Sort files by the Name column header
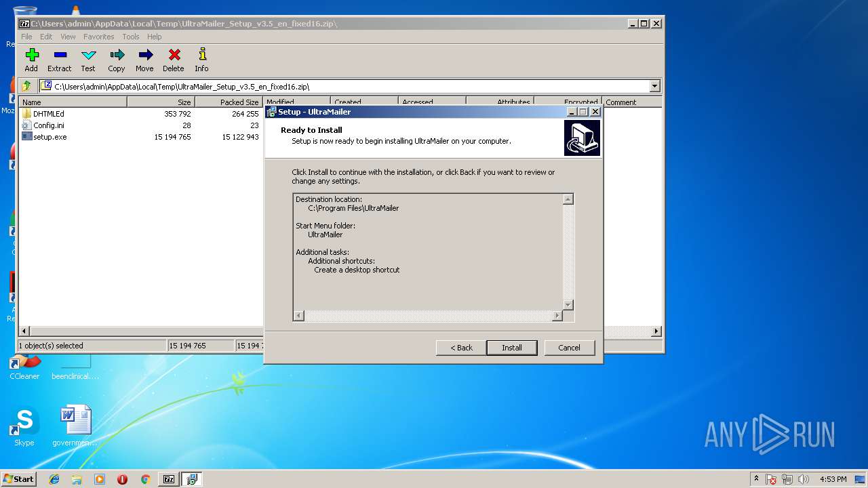Image resolution: width=868 pixels, height=488 pixels. pos(73,102)
